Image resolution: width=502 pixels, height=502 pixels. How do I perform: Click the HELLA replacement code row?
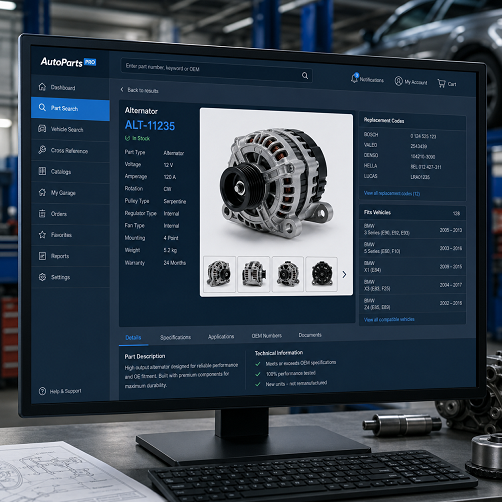coord(412,166)
